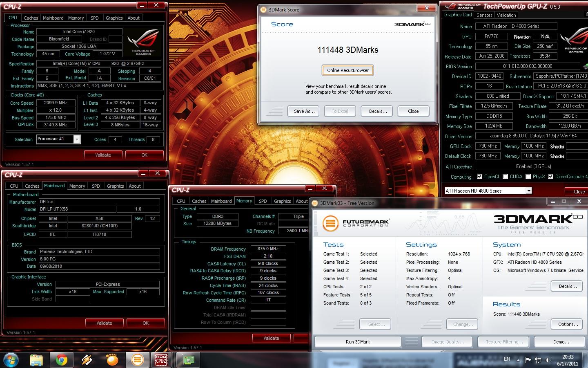Switch to the 3DMark03 taskbar icon
This screenshot has width=588, height=368.
click(x=138, y=360)
